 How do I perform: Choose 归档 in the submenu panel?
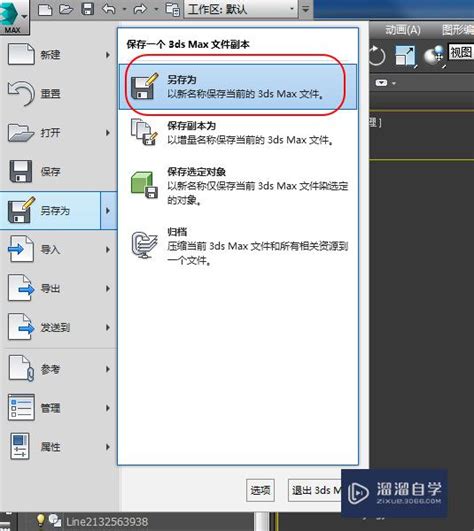tap(238, 246)
